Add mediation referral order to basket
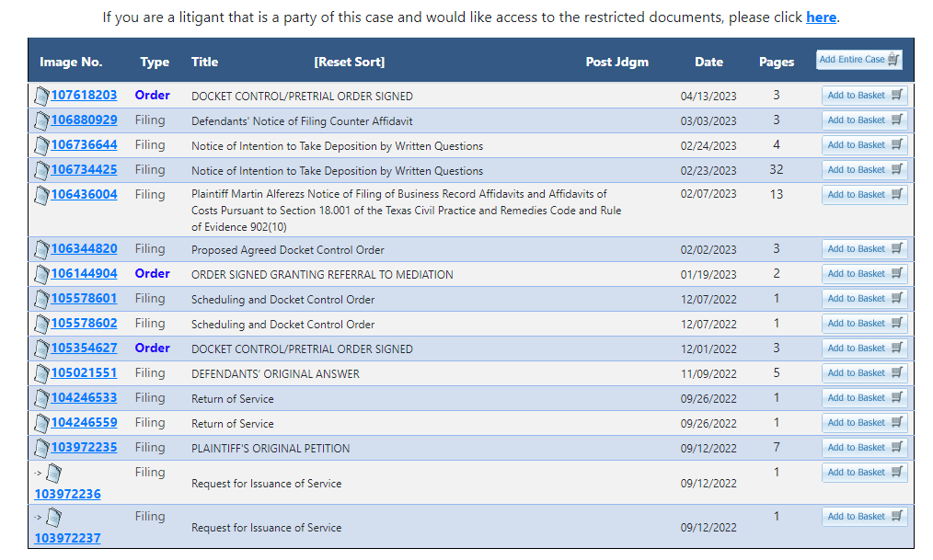The image size is (933, 560). coord(865,275)
